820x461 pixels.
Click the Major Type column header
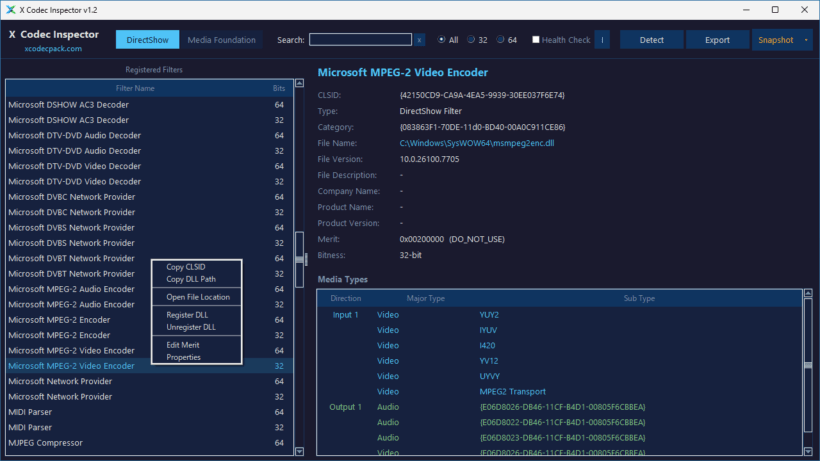[425, 298]
